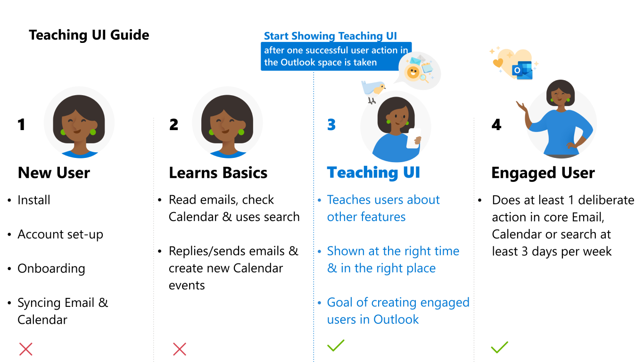Click the Syncing Email & Calendar bullet
The width and height of the screenshot is (644, 362).
click(x=63, y=311)
